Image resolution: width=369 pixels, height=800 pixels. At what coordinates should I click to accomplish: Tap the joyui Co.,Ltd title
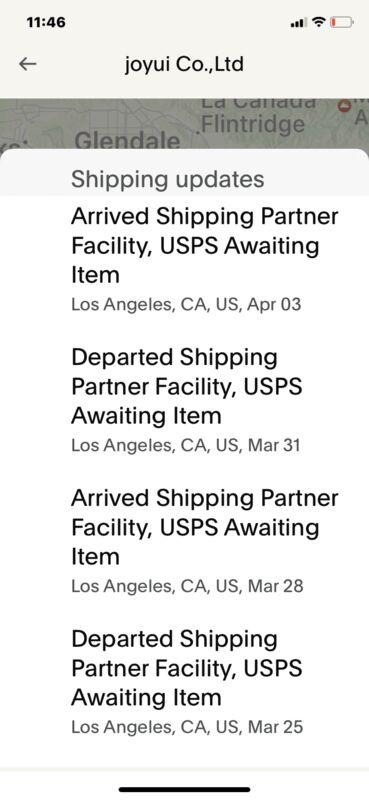click(184, 64)
